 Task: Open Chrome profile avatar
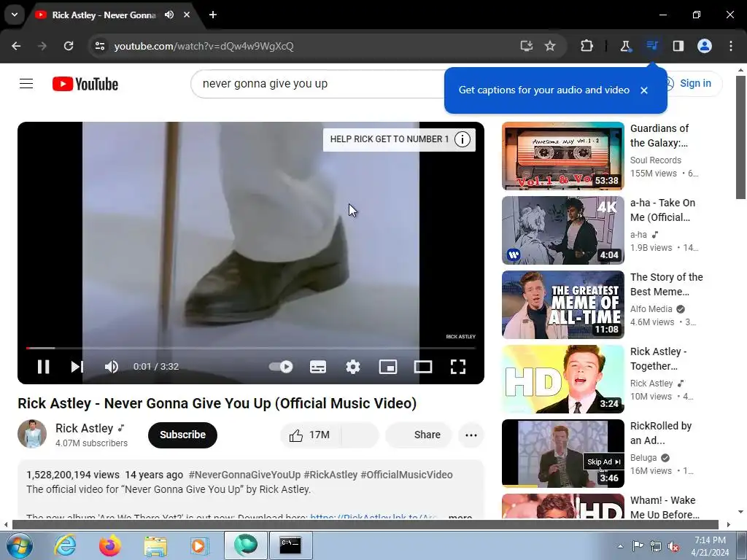click(705, 46)
